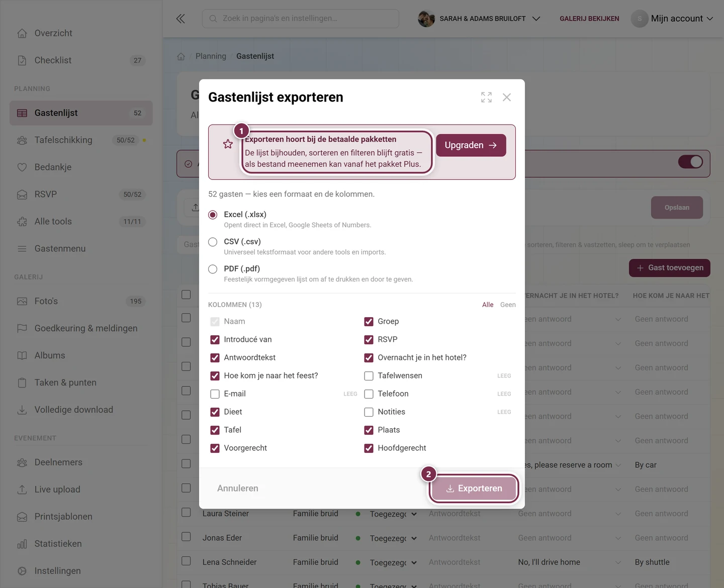Select all columns with Alle link
Image resolution: width=724 pixels, height=588 pixels.
(x=488, y=305)
